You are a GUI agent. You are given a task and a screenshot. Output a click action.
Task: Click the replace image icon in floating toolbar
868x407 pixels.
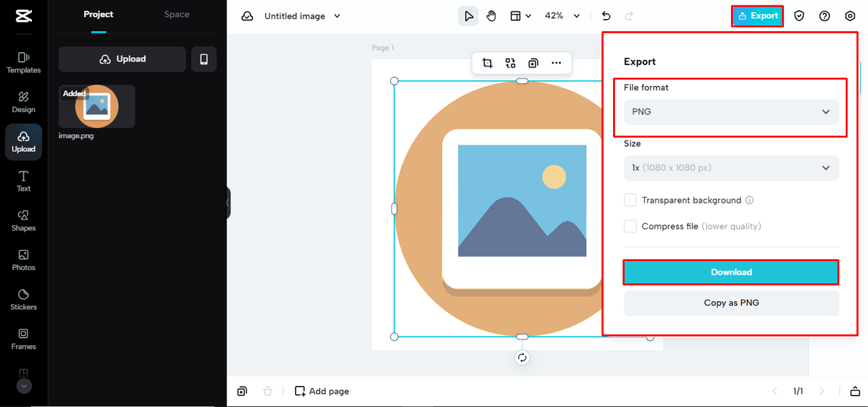coord(511,63)
